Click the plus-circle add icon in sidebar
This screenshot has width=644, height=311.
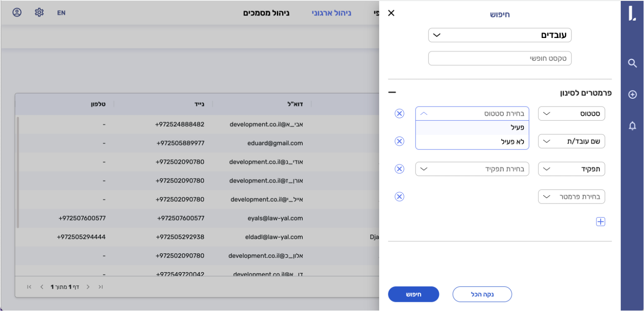(x=632, y=95)
